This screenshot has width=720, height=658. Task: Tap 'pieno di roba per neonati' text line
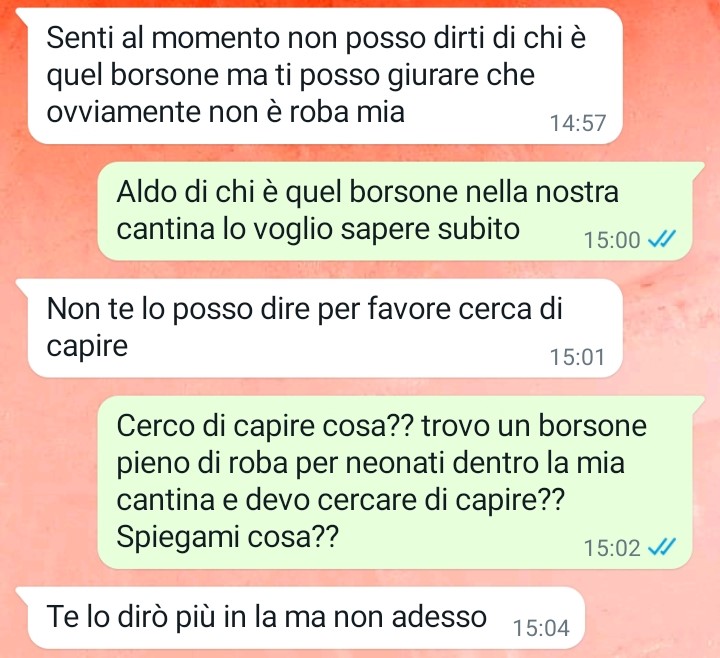tap(280, 463)
